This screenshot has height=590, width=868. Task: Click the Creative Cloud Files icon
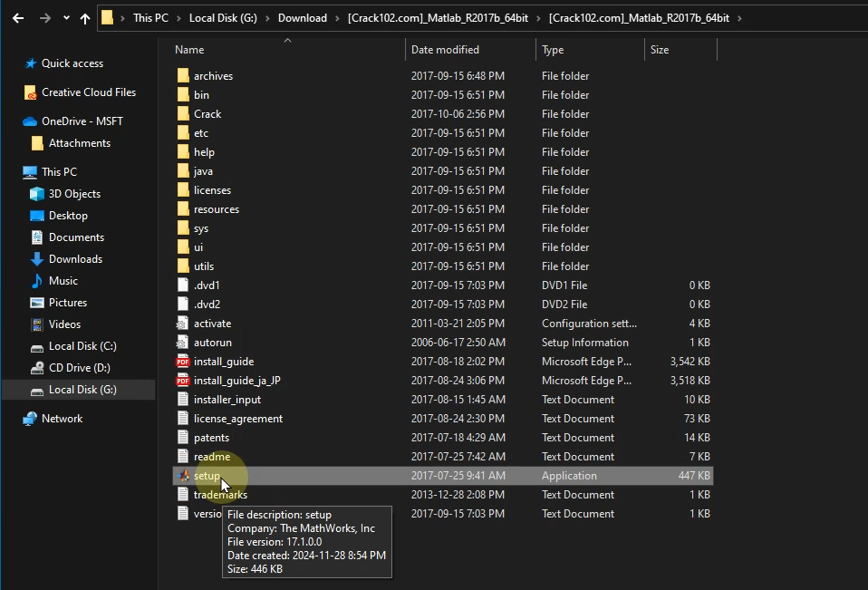(31, 92)
